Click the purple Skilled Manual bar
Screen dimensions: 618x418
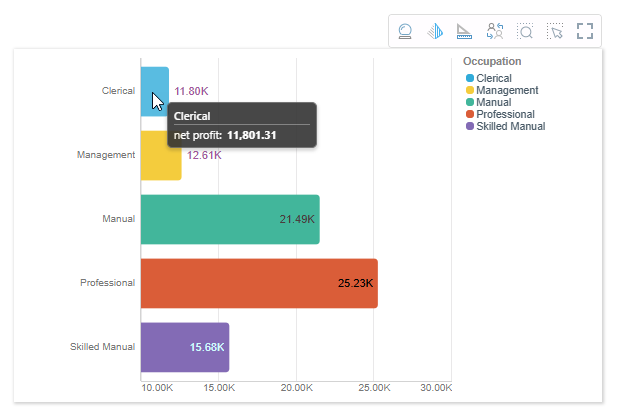(185, 347)
